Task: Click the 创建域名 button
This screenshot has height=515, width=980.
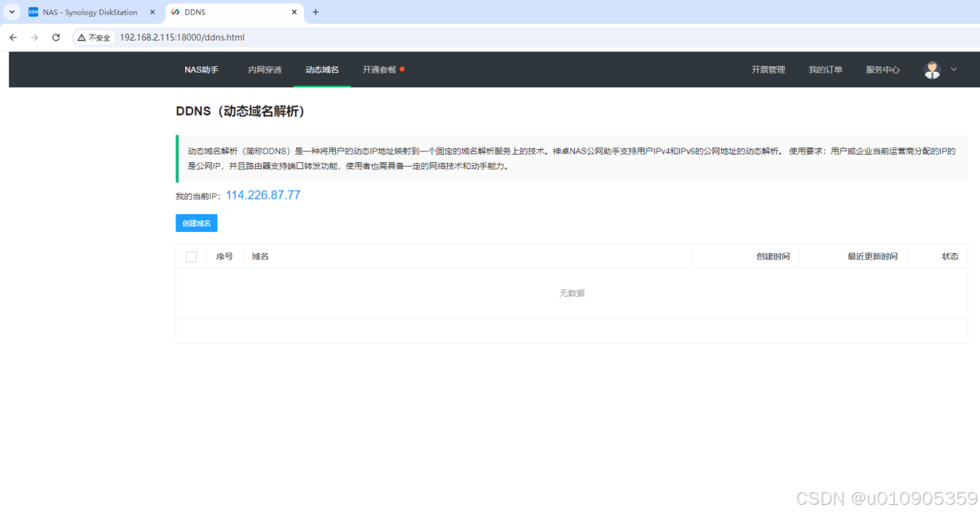Action: (x=196, y=223)
